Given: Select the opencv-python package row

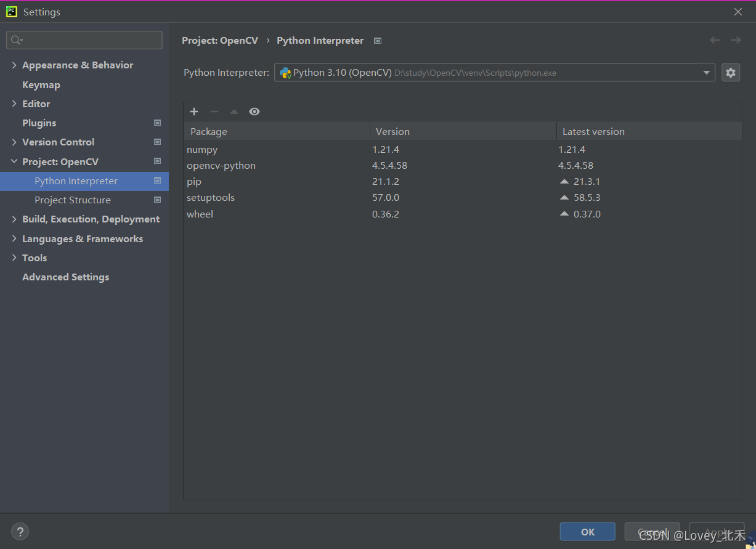Looking at the screenshot, I should (463, 165).
